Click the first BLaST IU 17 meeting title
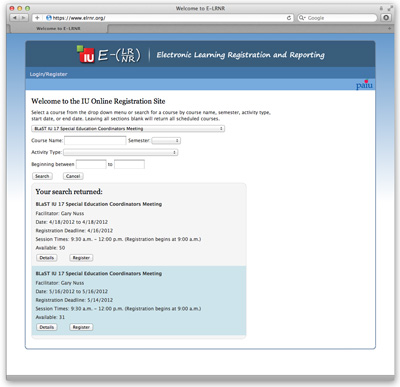 [x=99, y=204]
